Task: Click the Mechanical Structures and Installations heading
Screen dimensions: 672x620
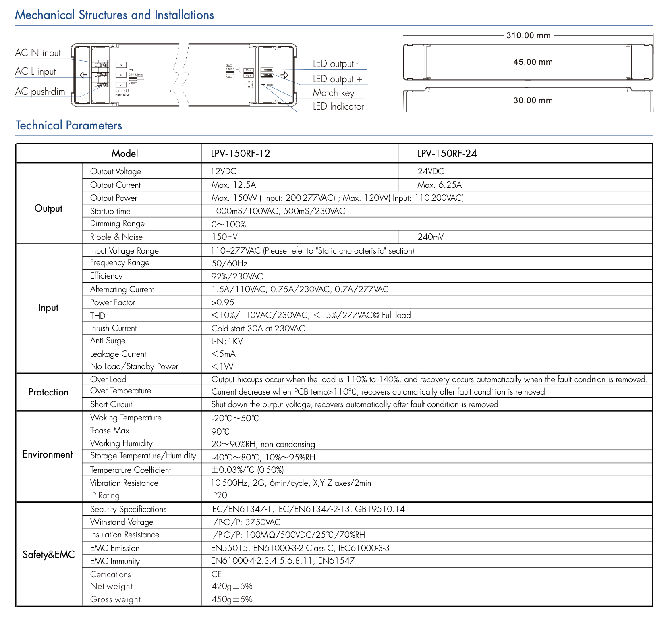Action: [x=114, y=15]
